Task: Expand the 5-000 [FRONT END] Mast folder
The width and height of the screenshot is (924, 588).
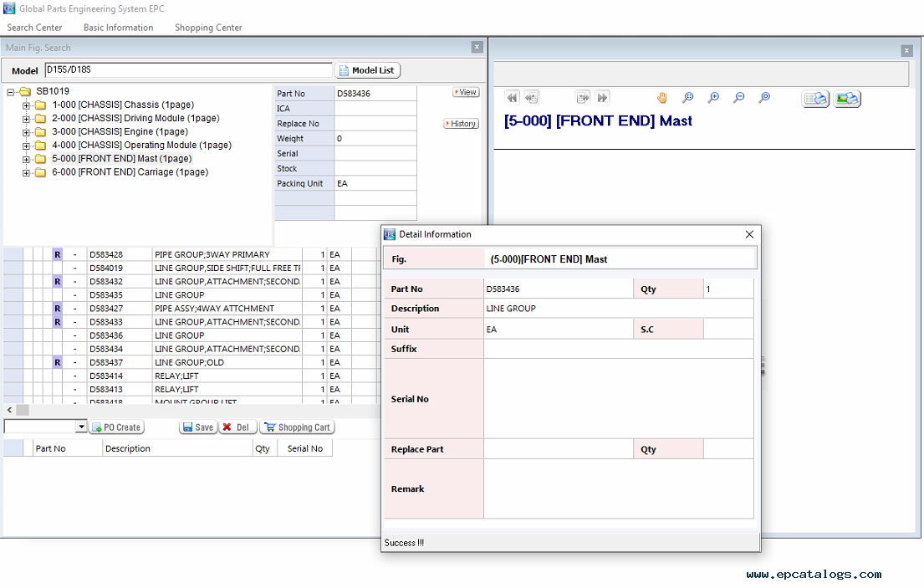Action: tap(27, 159)
